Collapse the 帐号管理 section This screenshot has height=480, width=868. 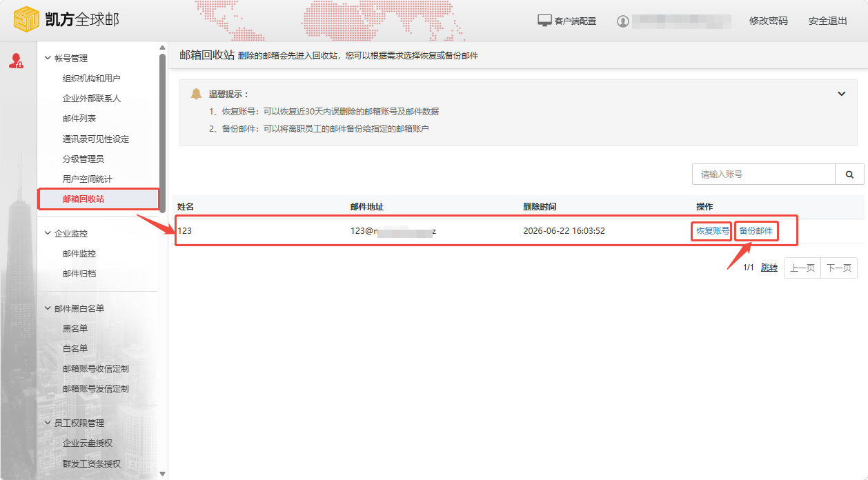click(48, 59)
